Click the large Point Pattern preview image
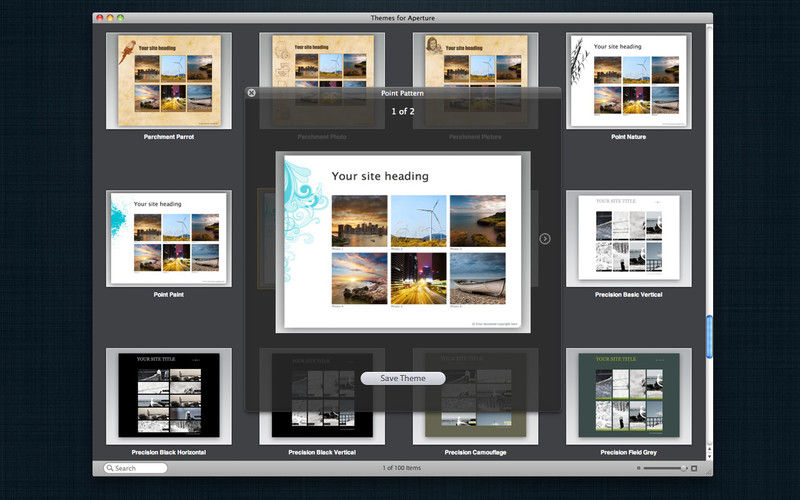The image size is (800, 500). 403,242
